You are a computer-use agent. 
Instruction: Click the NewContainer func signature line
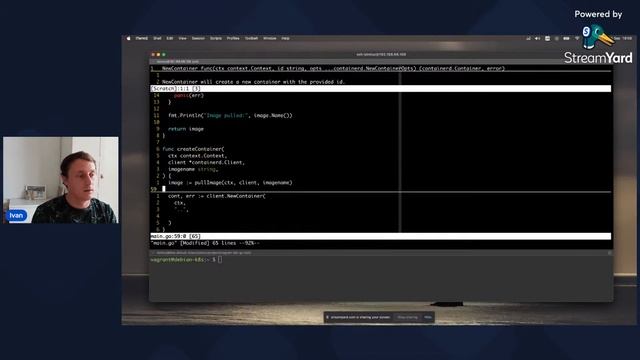pos(333,69)
